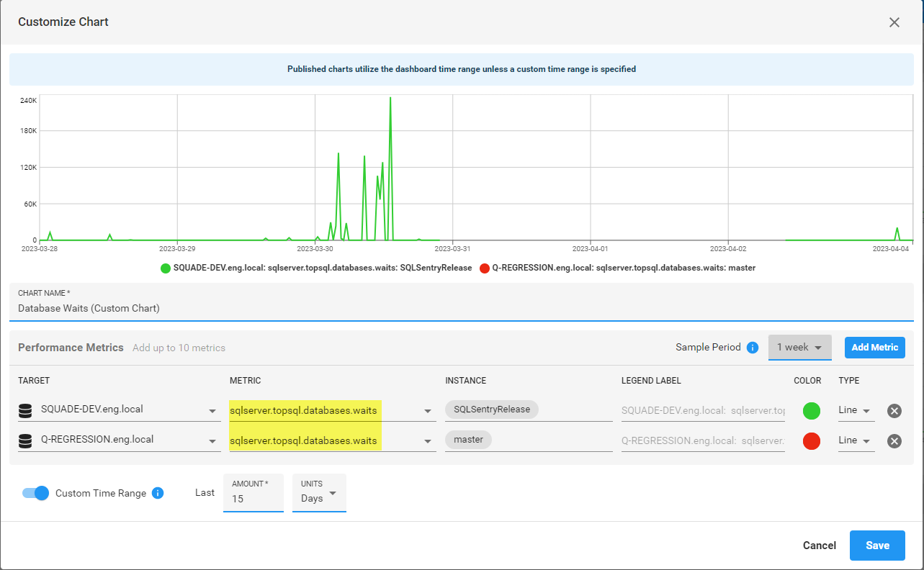This screenshot has height=570, width=924.
Task: Cancel the chart customization
Action: pos(820,546)
